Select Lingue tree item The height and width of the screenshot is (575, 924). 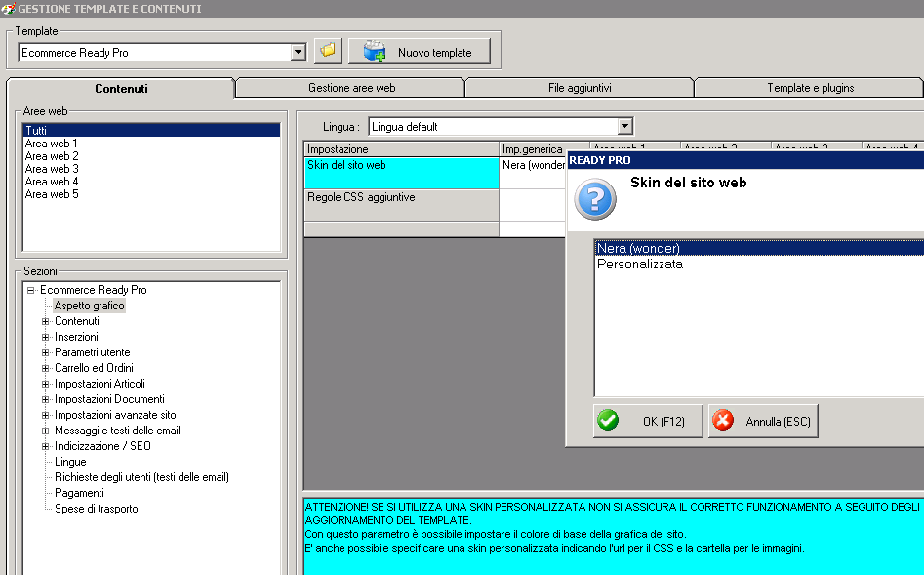coord(70,462)
